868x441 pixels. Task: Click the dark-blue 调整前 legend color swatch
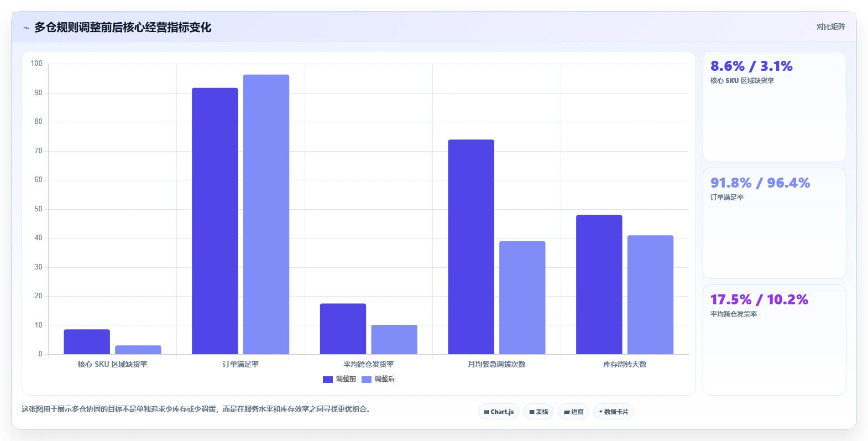coord(328,380)
